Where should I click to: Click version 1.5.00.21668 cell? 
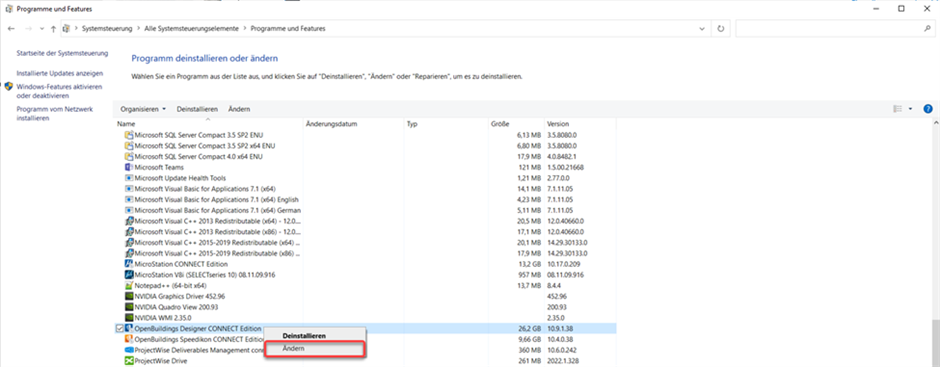point(565,167)
